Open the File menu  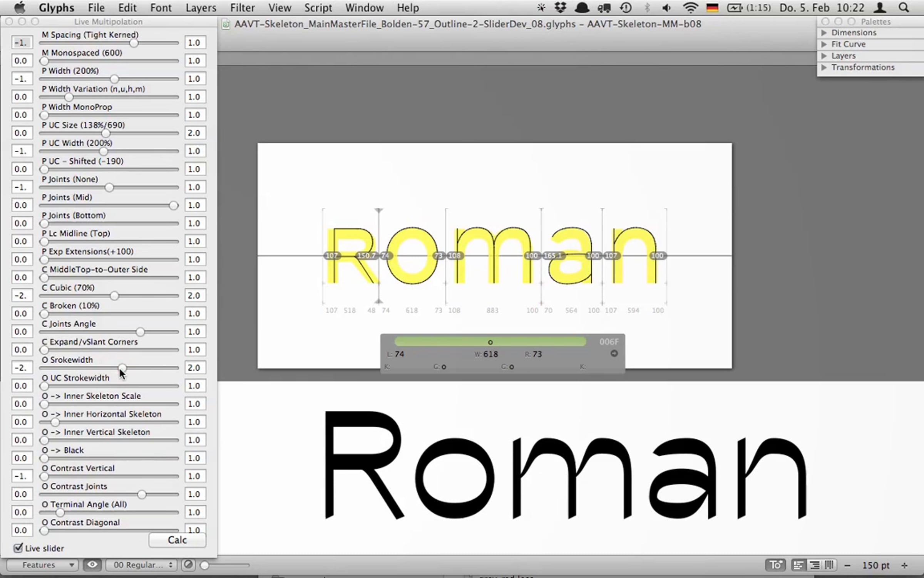coord(96,8)
